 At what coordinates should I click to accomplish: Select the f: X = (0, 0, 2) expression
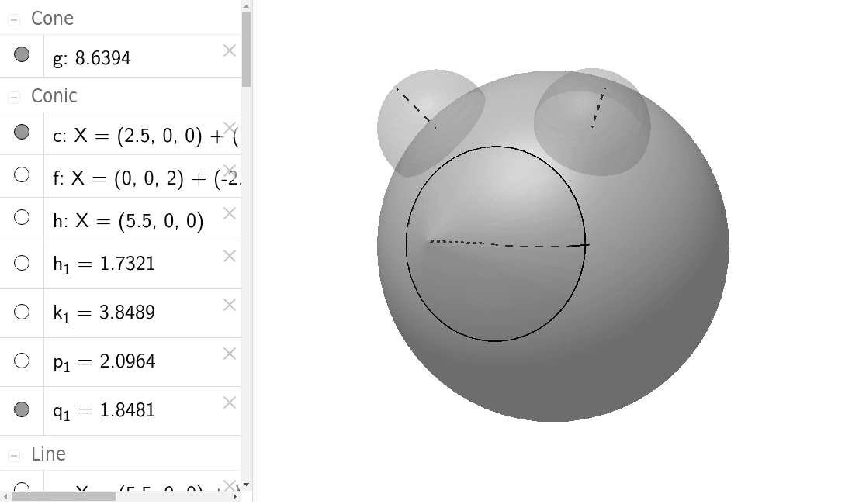[x=146, y=178]
